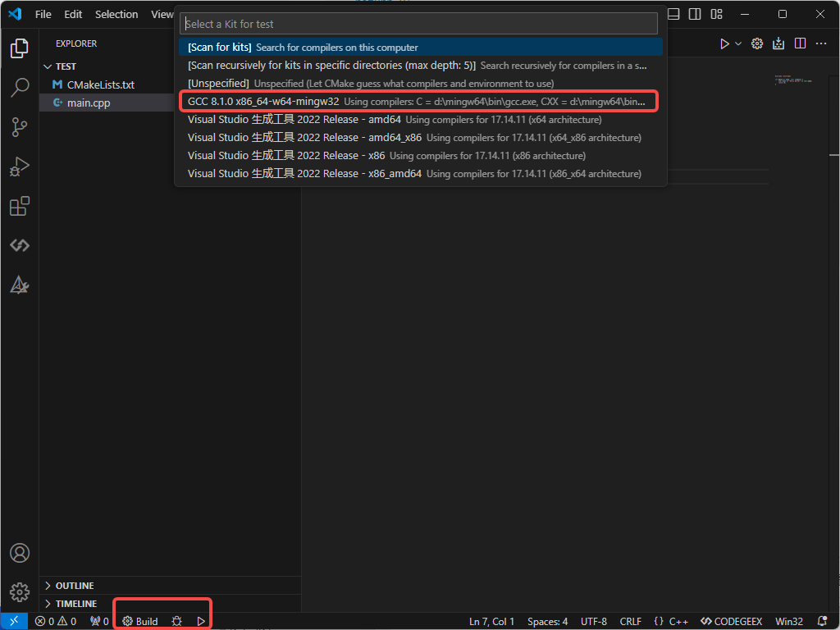Open the Customize Layout icon

click(x=717, y=15)
